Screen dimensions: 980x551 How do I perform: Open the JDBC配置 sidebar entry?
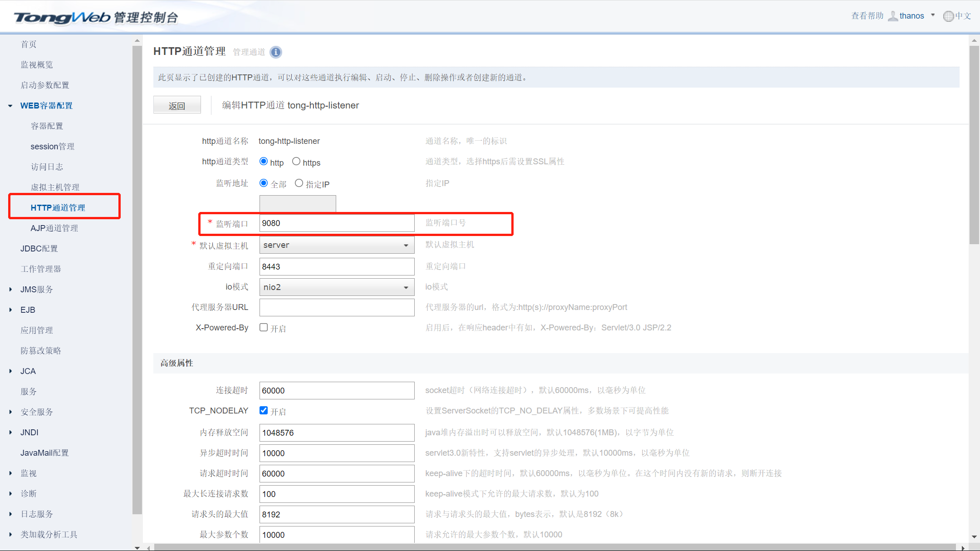39,248
